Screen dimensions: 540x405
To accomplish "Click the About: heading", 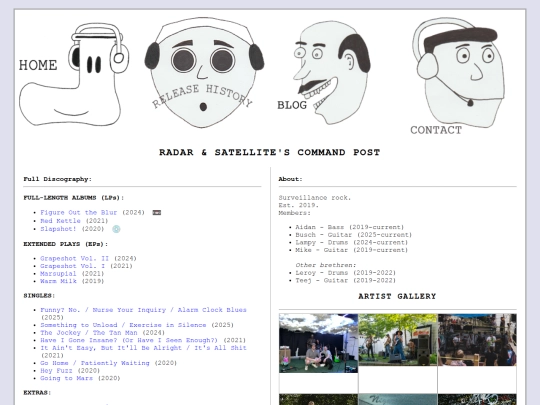I will click(290, 179).
